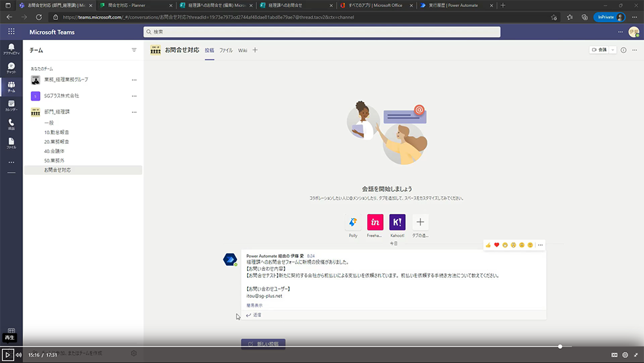Select the 10.勤怠報告 channel
This screenshot has height=363, width=644.
pos(57,132)
